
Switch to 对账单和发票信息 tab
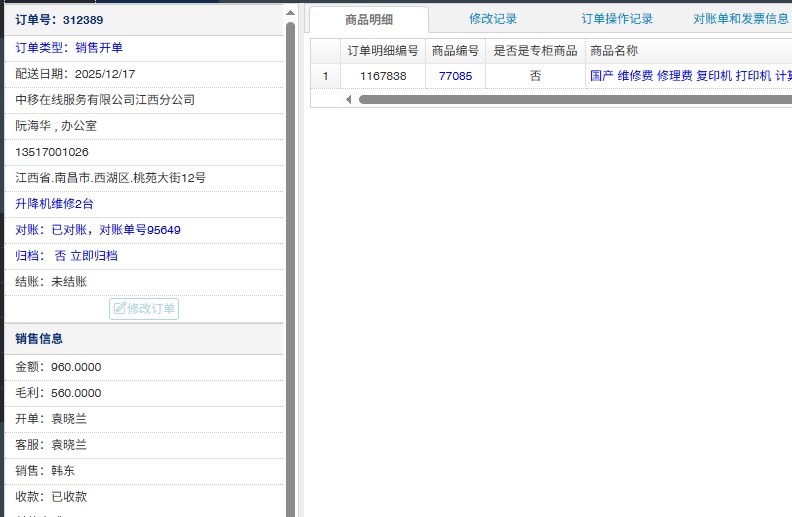[x=740, y=19]
